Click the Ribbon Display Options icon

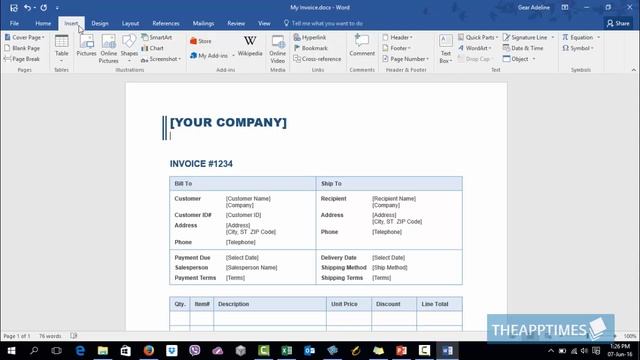(565, 7)
